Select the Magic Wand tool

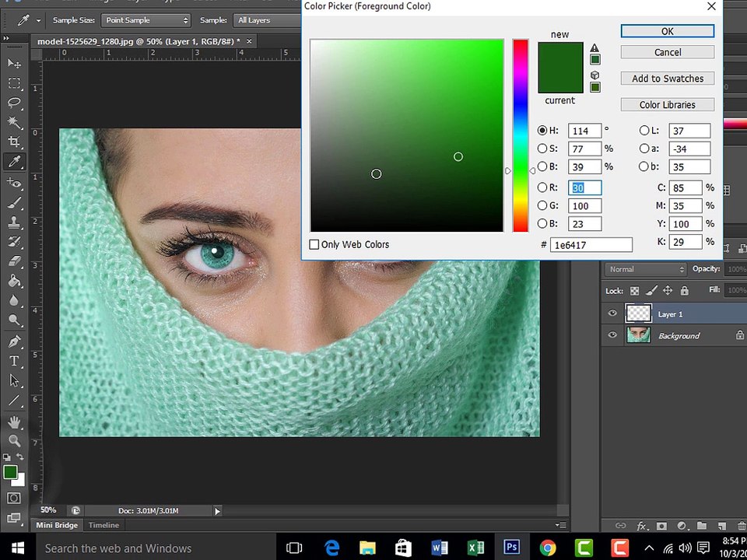14,122
